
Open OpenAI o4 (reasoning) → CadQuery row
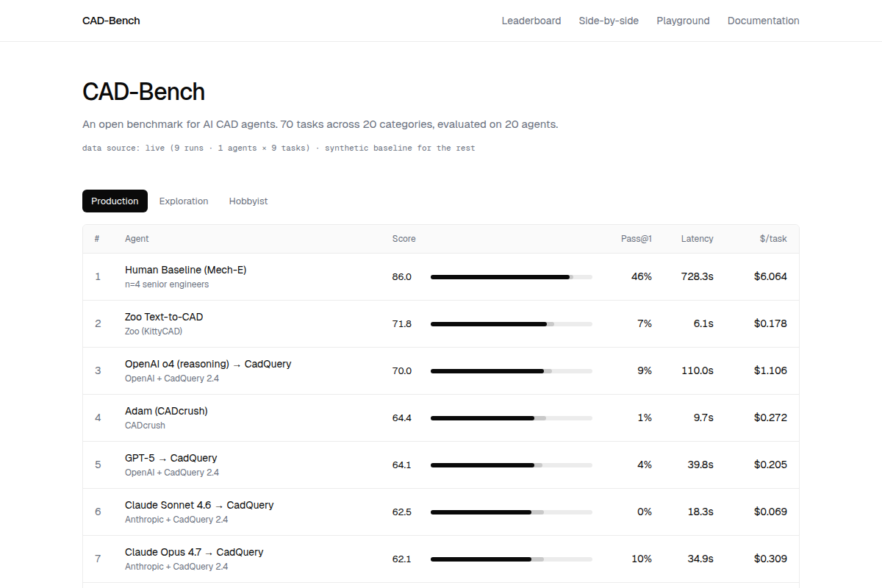(441, 370)
